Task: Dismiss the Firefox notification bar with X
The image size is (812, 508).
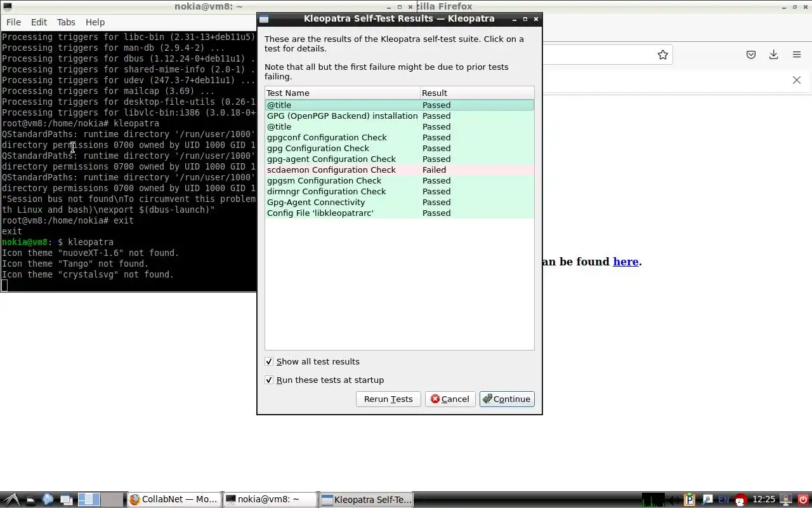Action: (797, 80)
